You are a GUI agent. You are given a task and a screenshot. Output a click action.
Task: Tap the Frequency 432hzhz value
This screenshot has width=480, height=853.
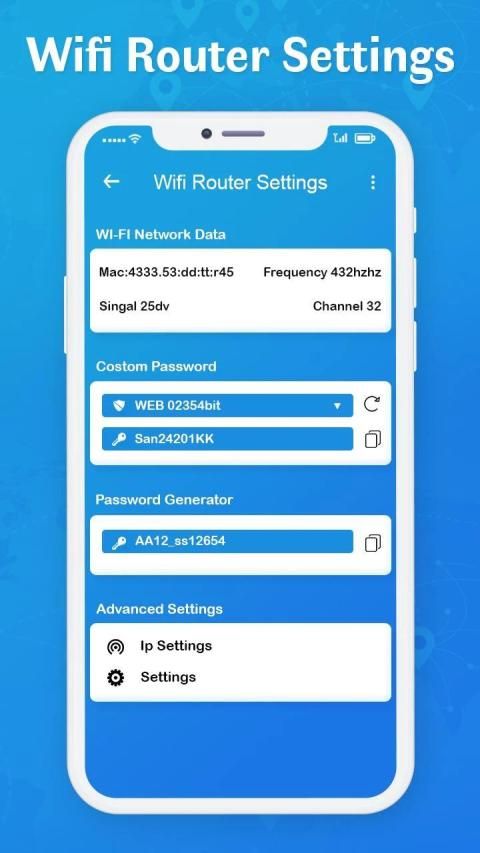[x=322, y=273]
